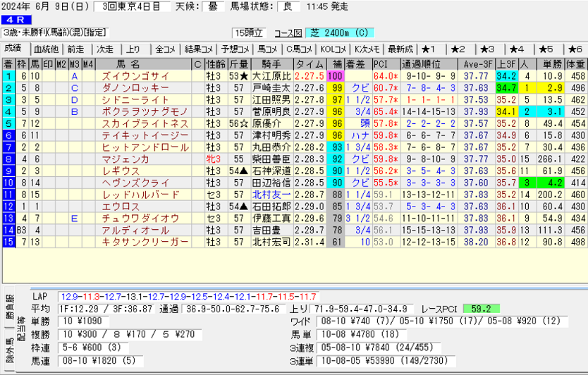This screenshot has width=588, height=375.
Task: Click jockey name 戸崎圭太
Action: tap(271, 88)
